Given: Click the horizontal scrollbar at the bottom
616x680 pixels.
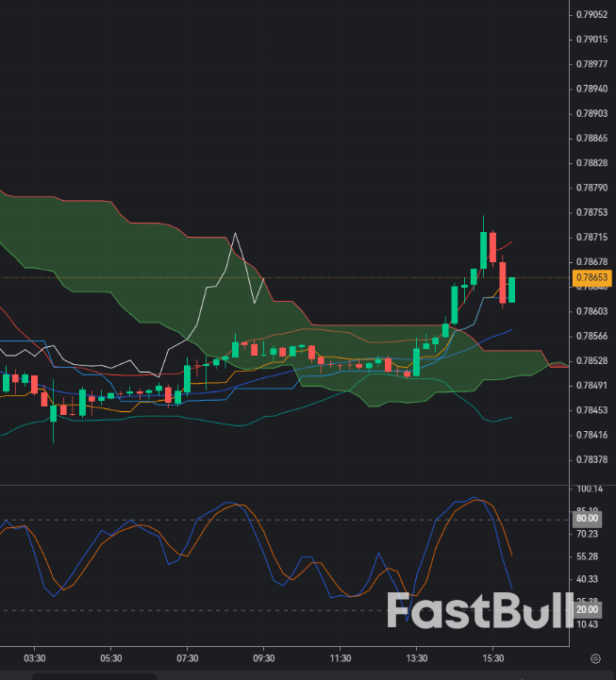Looking at the screenshot, I should 94,676.
